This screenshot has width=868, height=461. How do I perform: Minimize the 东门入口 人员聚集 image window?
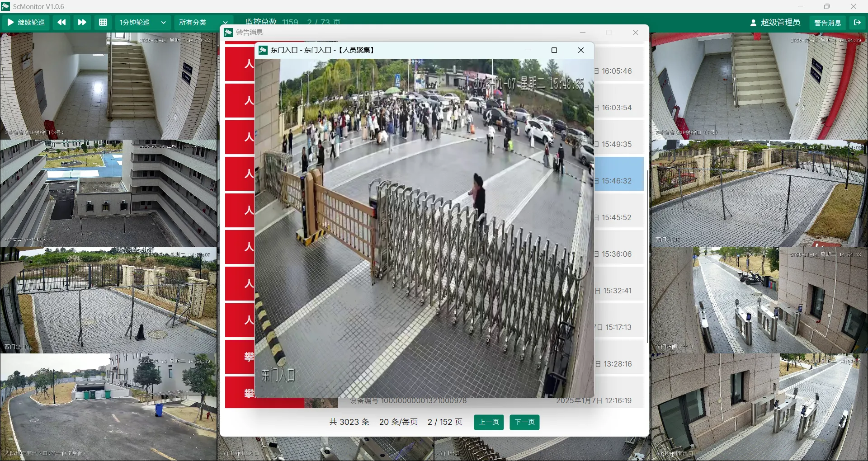(x=528, y=50)
